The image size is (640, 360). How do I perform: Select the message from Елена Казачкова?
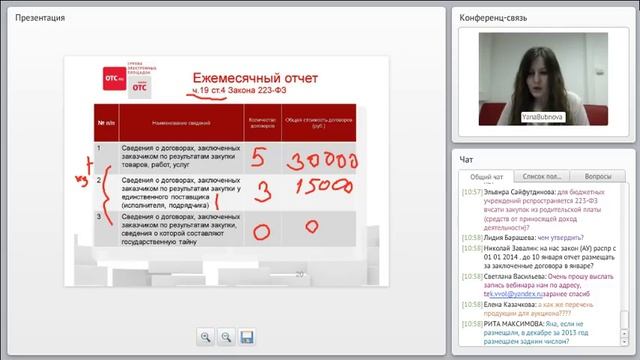[528, 309]
